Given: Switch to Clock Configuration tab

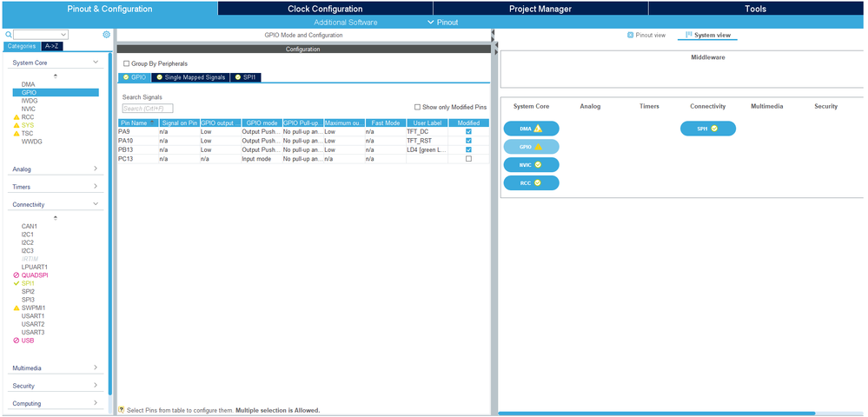Looking at the screenshot, I should (x=325, y=9).
